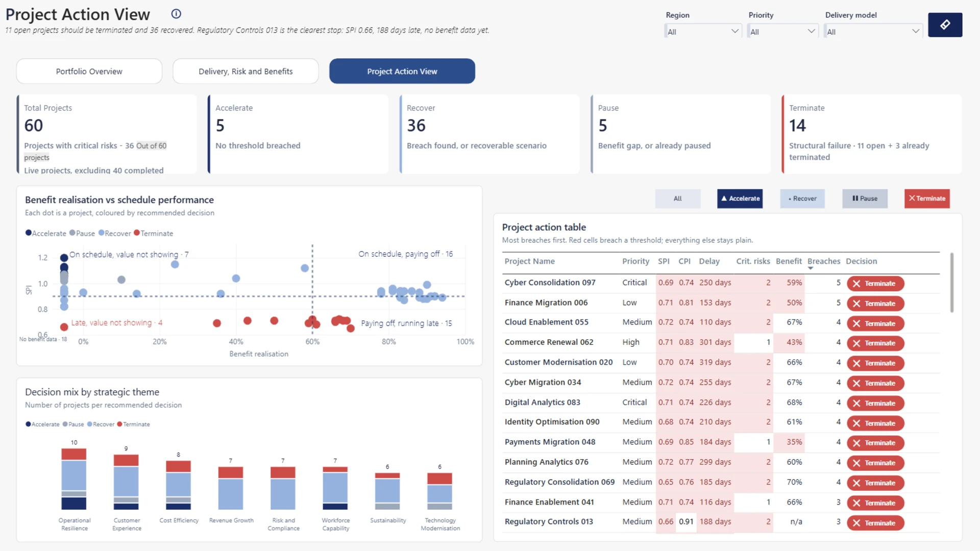Filter the table by Terminate
The image size is (980, 551).
pyautogui.click(x=927, y=198)
